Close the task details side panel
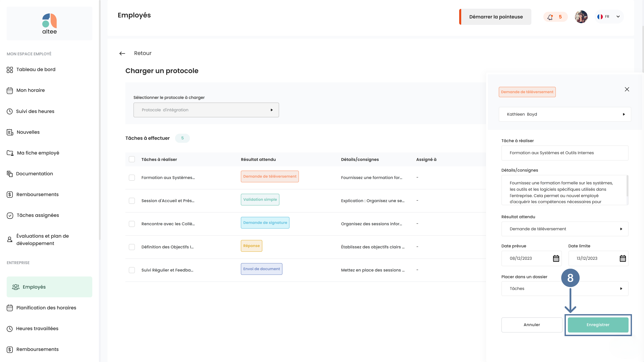Viewport: 644px width, 362px height. click(x=627, y=89)
